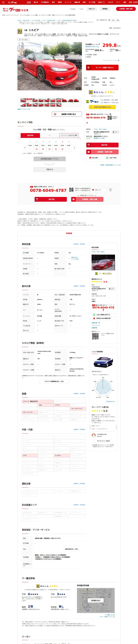Click 販売店のMAP情報を開く button
The height and width of the screenshot is (644, 138).
click(103, 318)
